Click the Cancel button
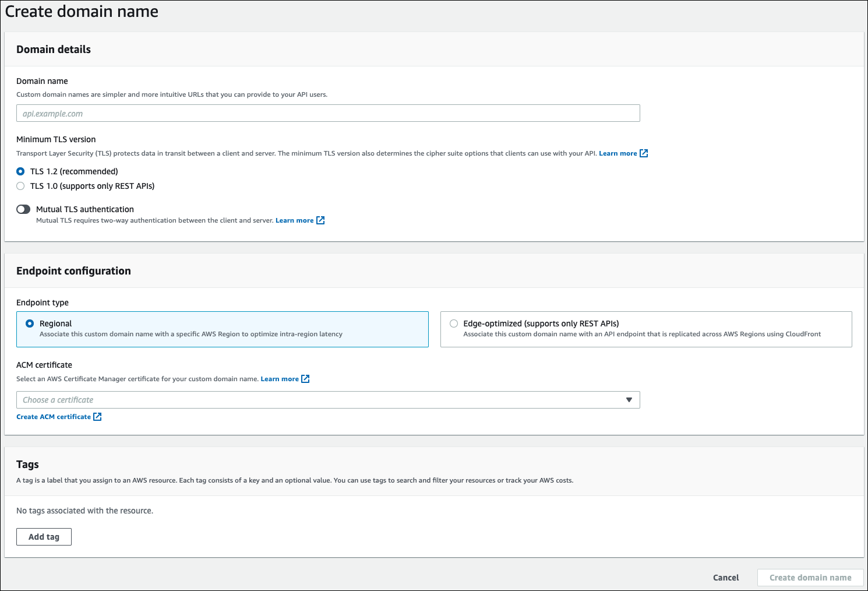868x591 pixels. (725, 577)
